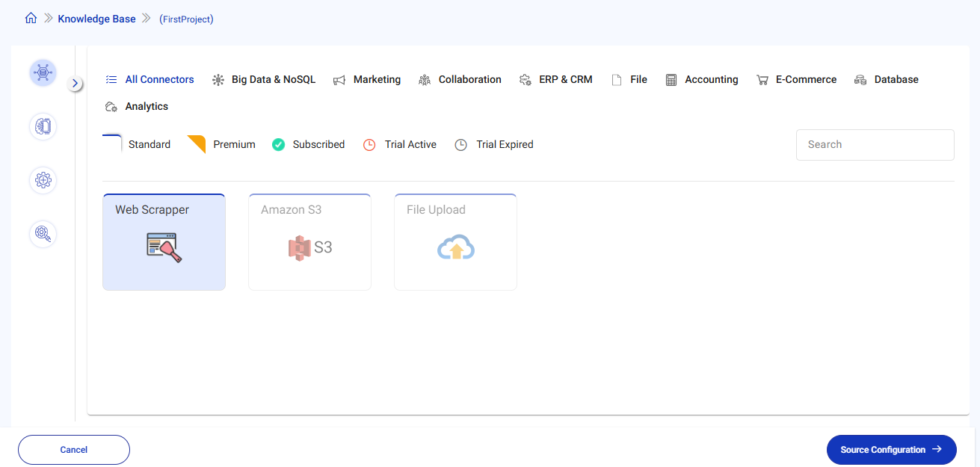Filter by Trial Expired connectors
The height and width of the screenshot is (467, 980).
494,144
